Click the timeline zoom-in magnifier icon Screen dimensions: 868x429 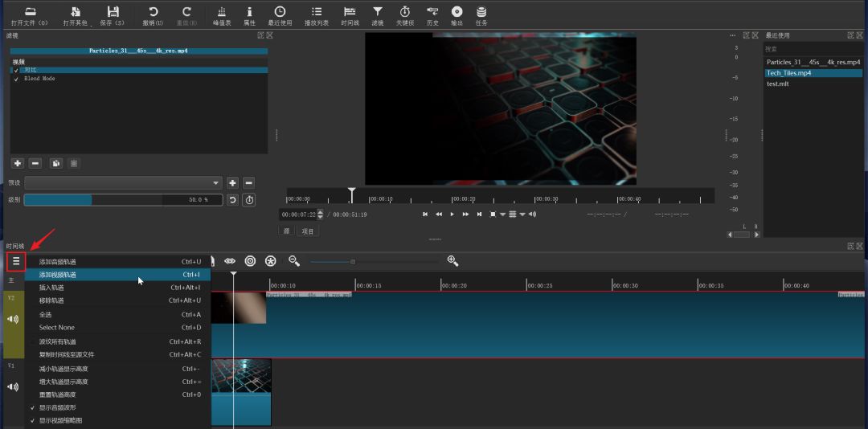(x=452, y=261)
